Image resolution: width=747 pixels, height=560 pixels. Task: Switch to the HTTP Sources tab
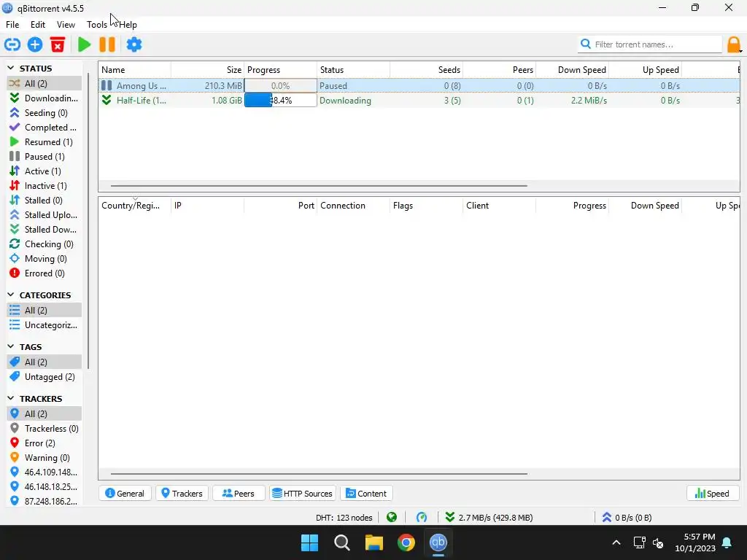click(x=303, y=494)
